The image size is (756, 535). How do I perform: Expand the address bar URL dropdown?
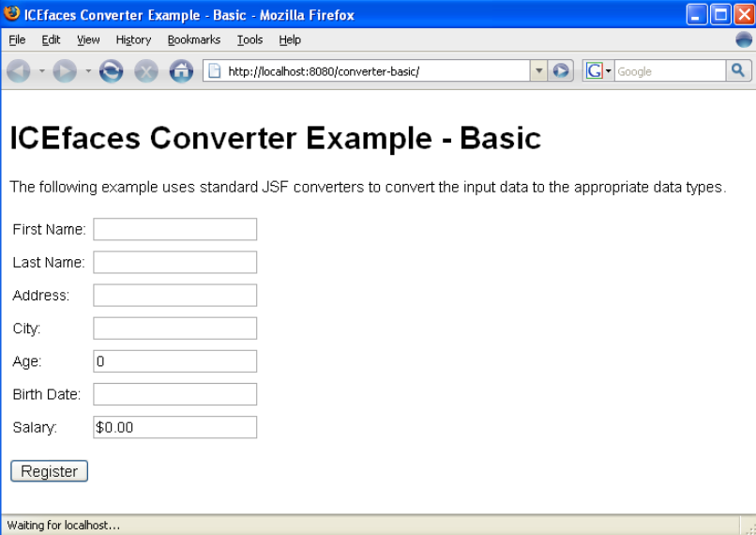coord(538,71)
